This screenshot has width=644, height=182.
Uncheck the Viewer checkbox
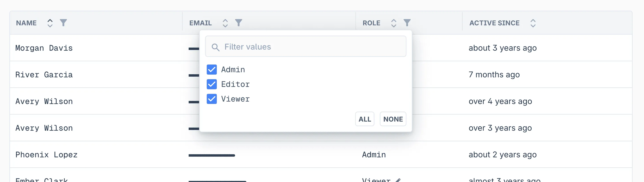click(x=212, y=99)
